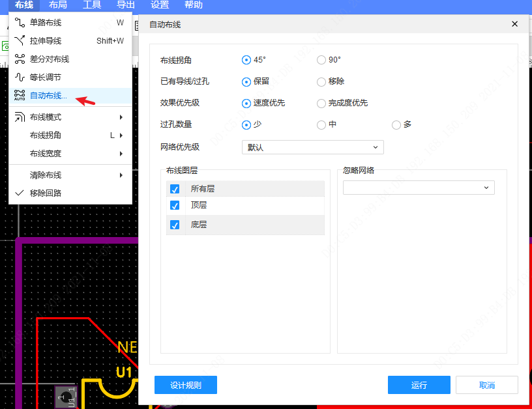Click the stretch track (拉伸导线) icon
Screen dimensions: 532x409
pos(20,40)
